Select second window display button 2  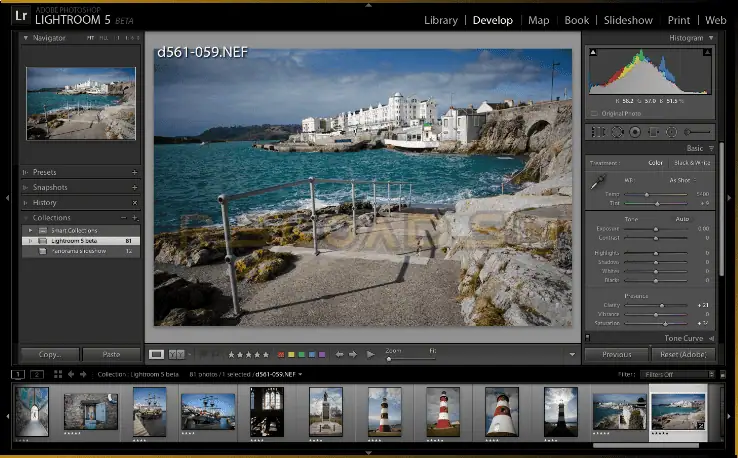[37, 374]
